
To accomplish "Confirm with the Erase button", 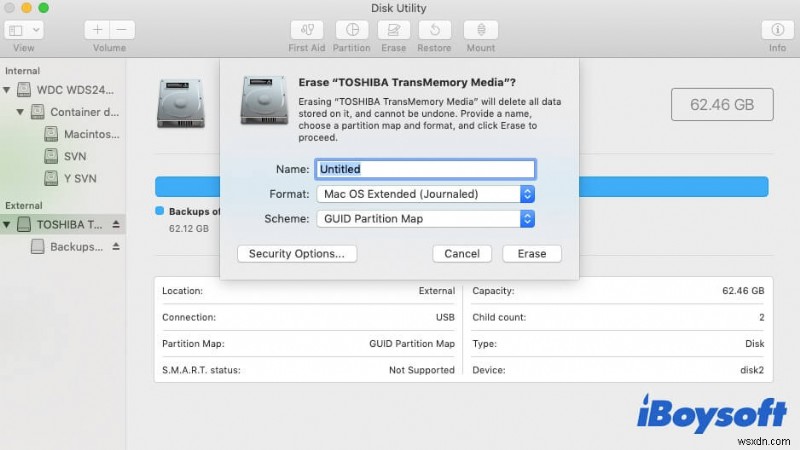I will (532, 254).
